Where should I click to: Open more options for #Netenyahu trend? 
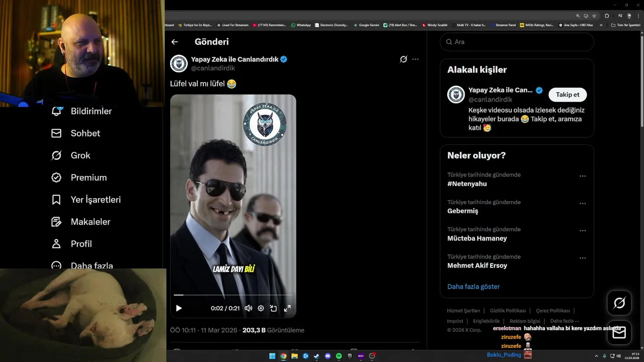583,176
